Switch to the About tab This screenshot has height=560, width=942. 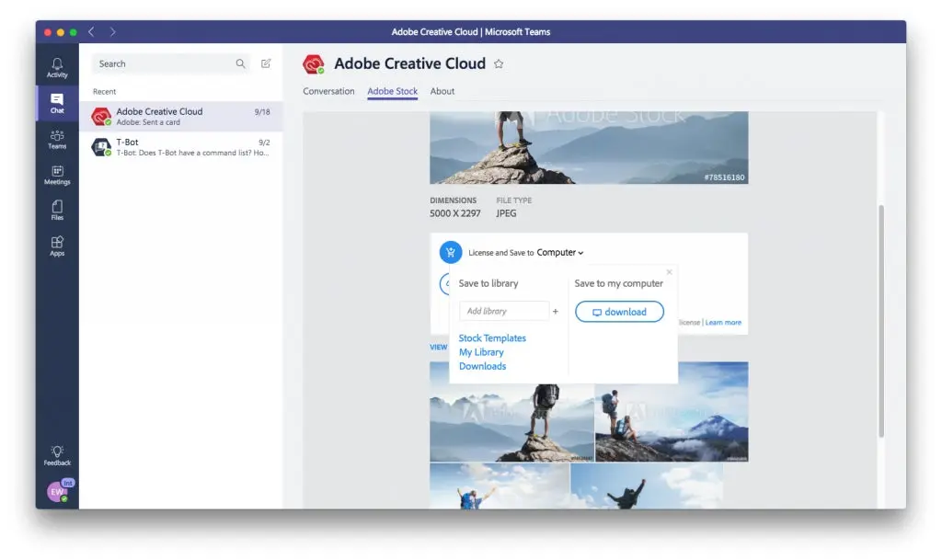click(442, 91)
